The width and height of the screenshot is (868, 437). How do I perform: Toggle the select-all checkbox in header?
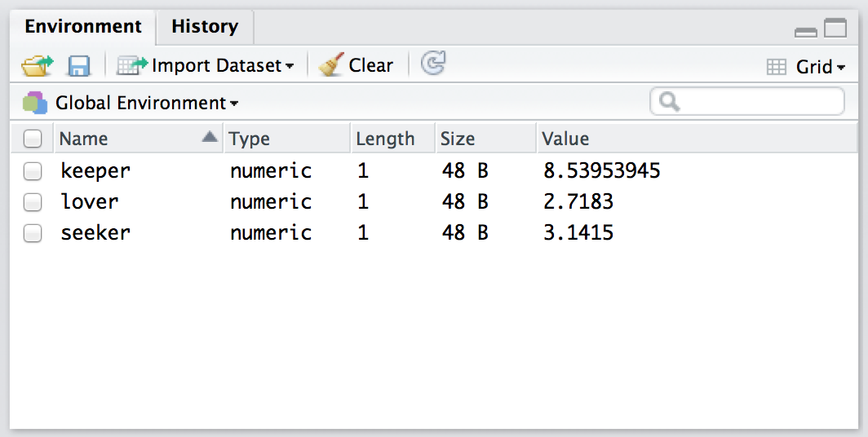[33, 139]
